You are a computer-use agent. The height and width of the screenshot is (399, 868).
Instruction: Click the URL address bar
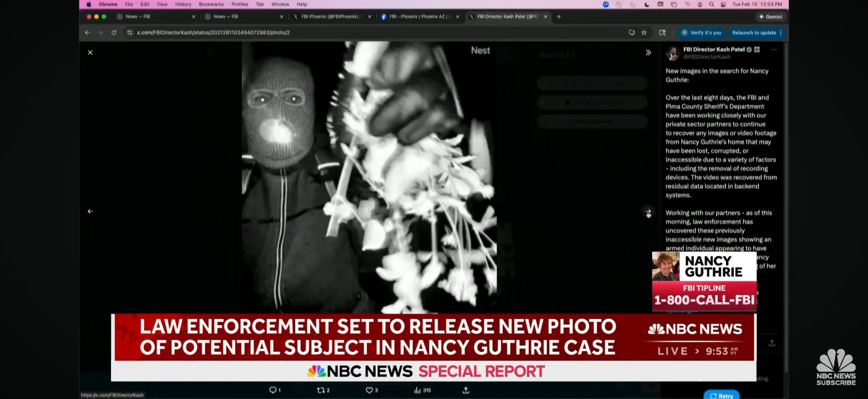[372, 32]
